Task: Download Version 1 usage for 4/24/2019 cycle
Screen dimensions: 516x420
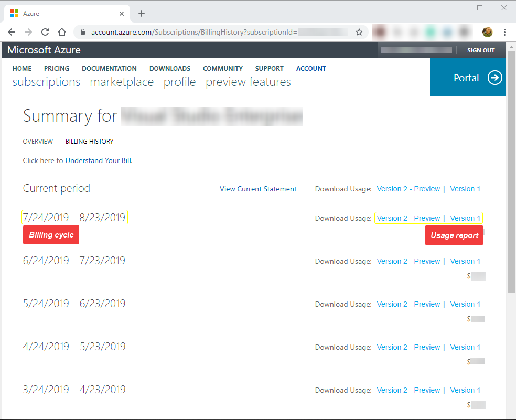Action: (x=465, y=347)
